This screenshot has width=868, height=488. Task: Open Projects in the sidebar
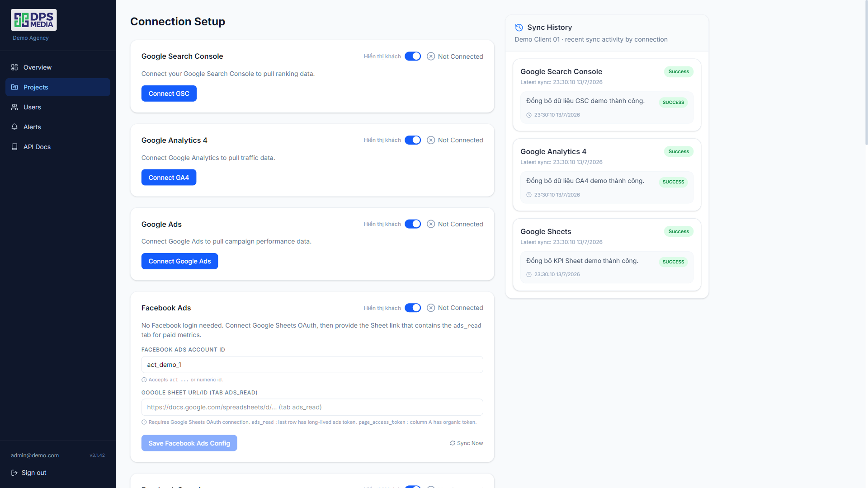pos(58,87)
